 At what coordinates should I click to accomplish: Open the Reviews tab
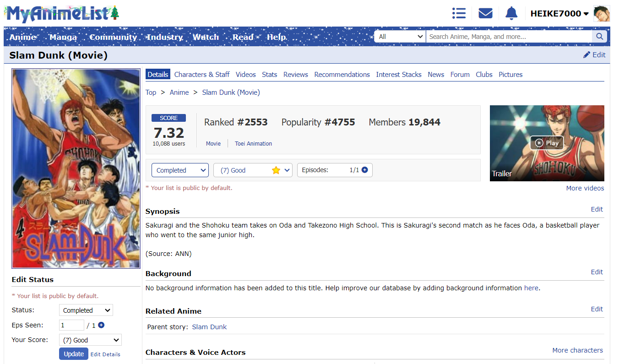295,74
